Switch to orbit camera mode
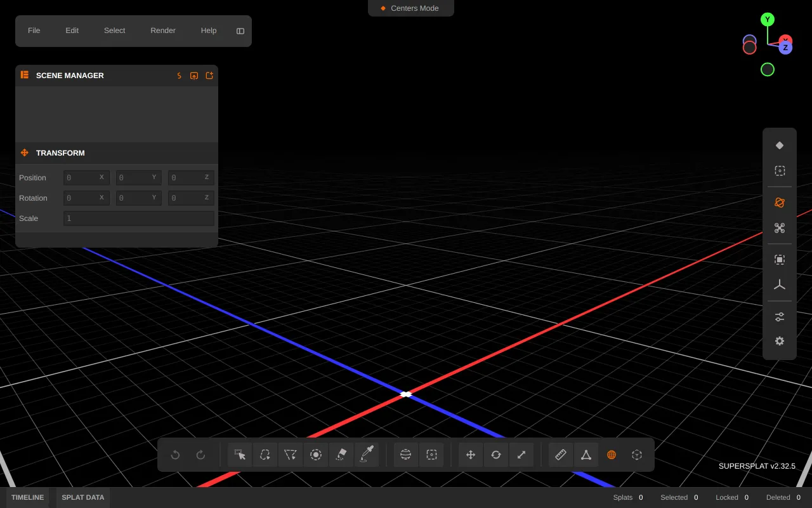The width and height of the screenshot is (812, 508). coord(780,203)
